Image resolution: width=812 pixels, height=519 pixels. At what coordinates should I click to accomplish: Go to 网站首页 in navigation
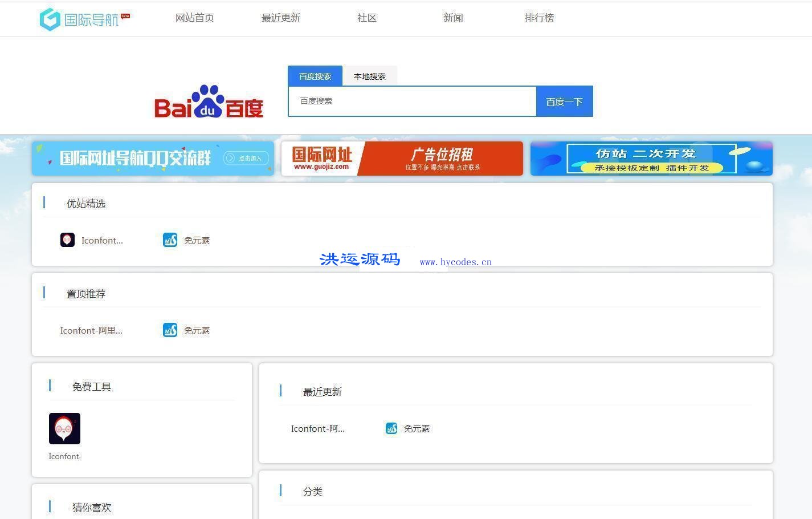pyautogui.click(x=195, y=18)
